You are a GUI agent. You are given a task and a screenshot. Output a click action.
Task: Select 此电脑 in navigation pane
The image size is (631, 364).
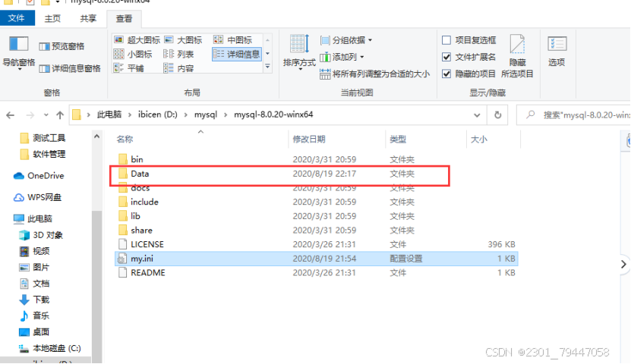(x=33, y=219)
